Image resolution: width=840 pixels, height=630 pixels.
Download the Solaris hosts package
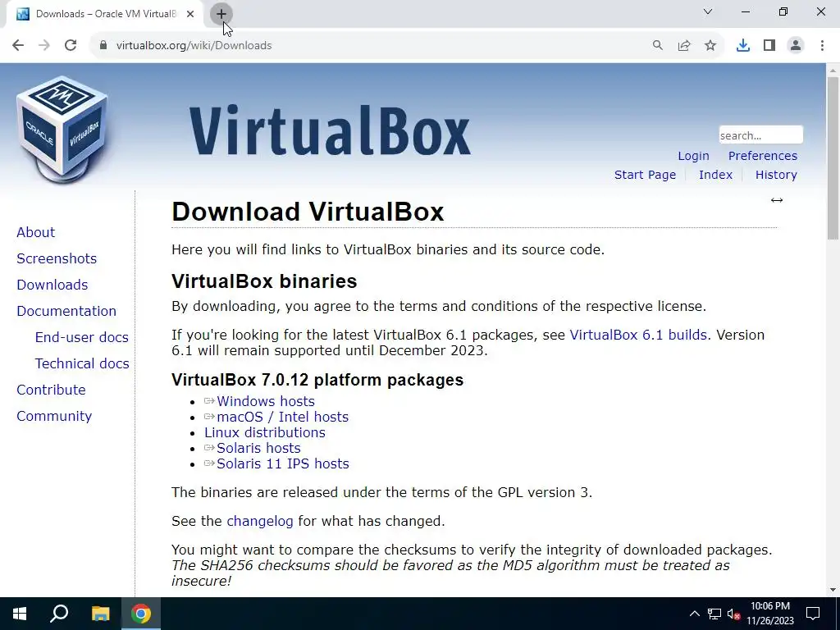point(258,448)
